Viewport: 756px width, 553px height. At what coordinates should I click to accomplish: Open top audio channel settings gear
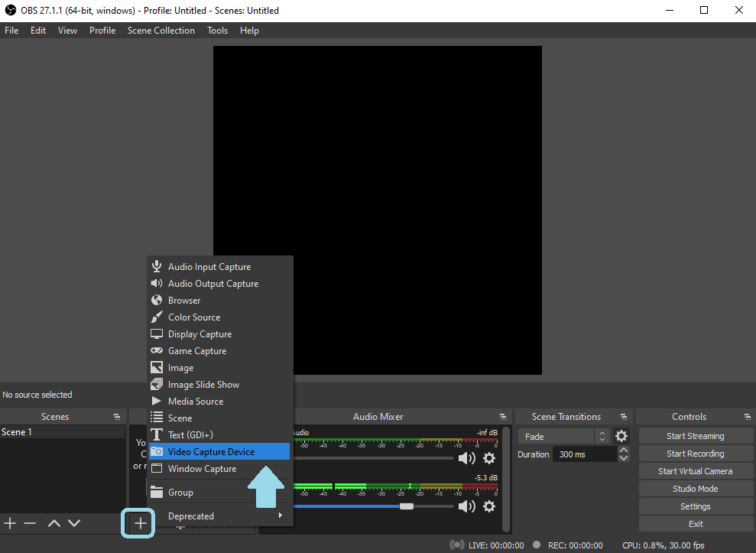tap(489, 458)
